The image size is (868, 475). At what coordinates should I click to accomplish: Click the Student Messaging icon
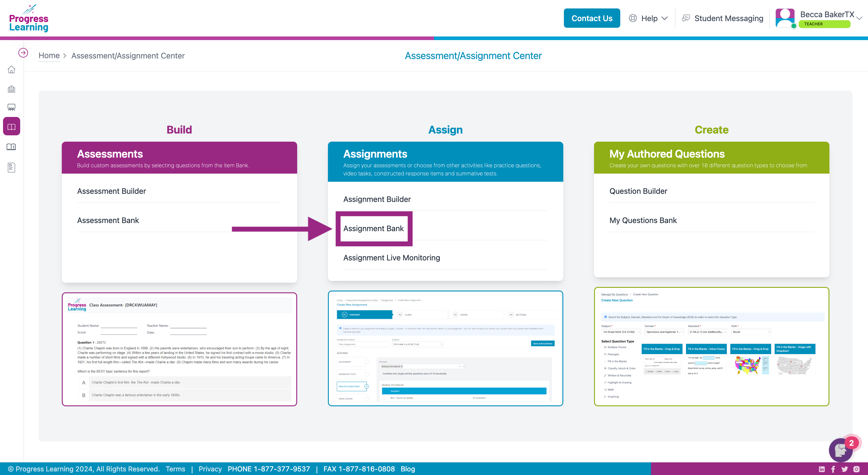pos(686,18)
